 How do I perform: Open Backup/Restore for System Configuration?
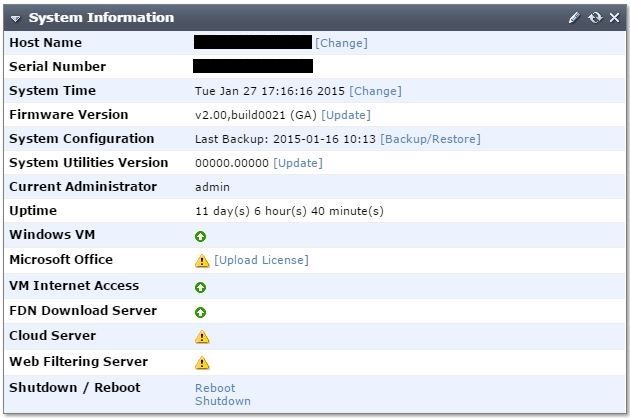[x=430, y=139]
